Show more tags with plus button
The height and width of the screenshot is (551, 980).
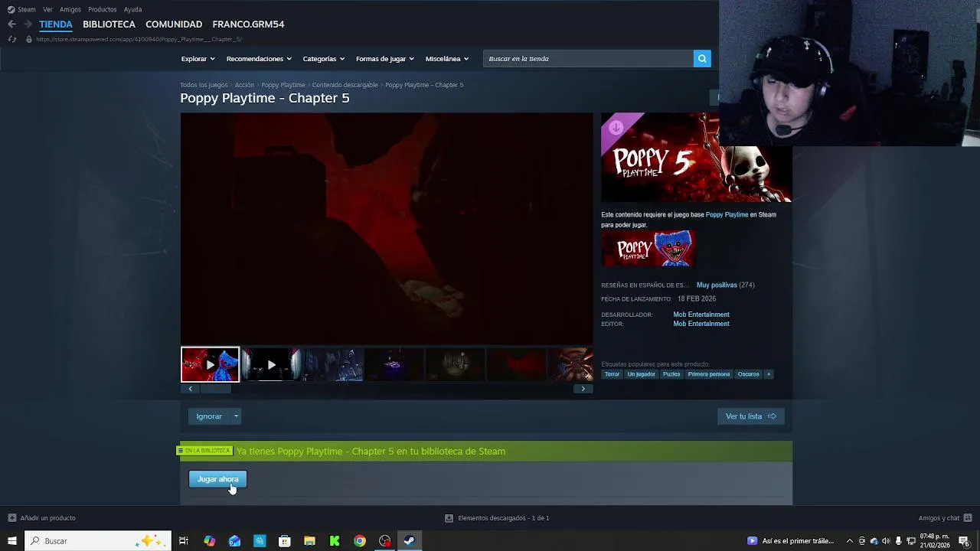point(769,374)
